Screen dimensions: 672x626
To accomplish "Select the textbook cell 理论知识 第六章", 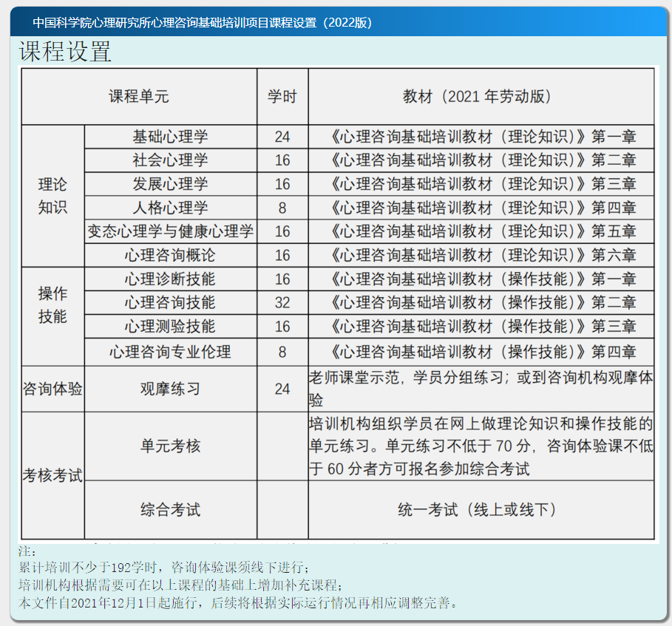I will point(481,256).
